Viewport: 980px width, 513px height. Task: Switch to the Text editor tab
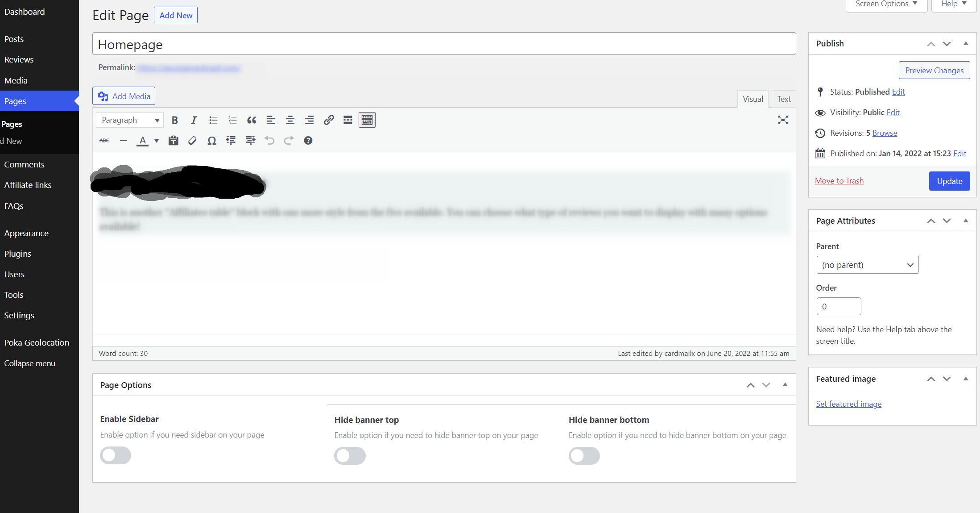783,99
